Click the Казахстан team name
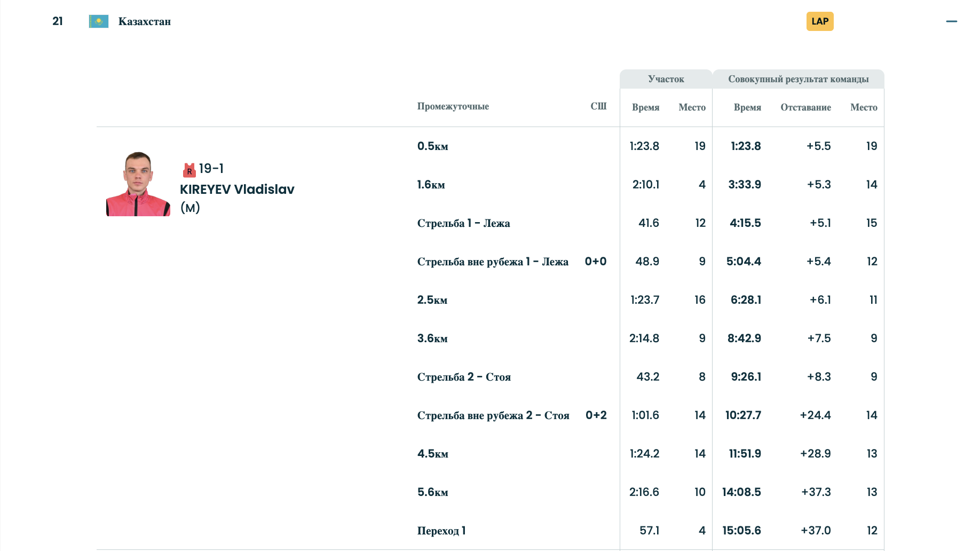This screenshot has width=980, height=551. click(145, 21)
